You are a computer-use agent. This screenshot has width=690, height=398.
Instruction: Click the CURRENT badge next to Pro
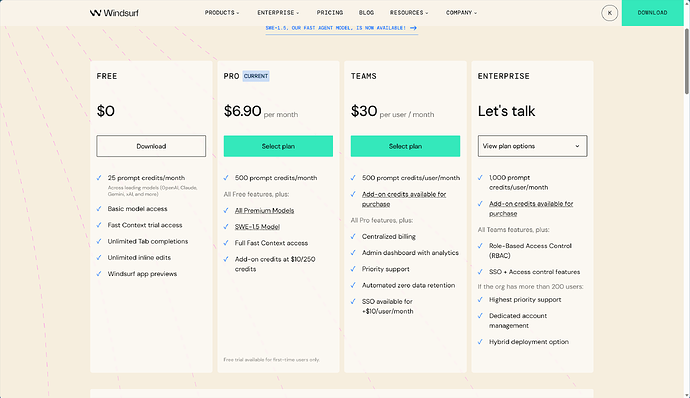[x=256, y=76]
